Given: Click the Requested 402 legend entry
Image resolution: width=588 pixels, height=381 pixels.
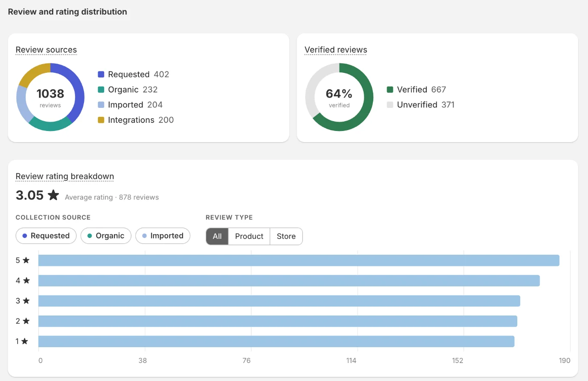Looking at the screenshot, I should [x=134, y=74].
